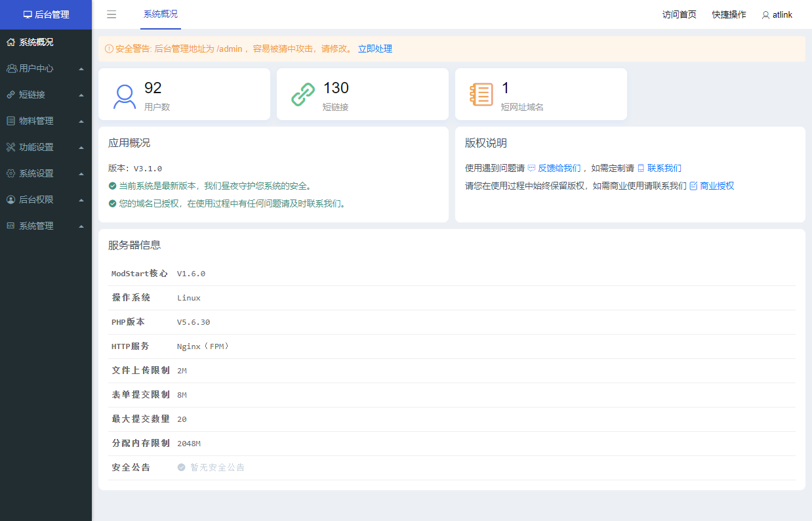Viewport: 812px width, 521px height.
Task: Click the warning icon in the security alert
Action: pyautogui.click(x=109, y=49)
